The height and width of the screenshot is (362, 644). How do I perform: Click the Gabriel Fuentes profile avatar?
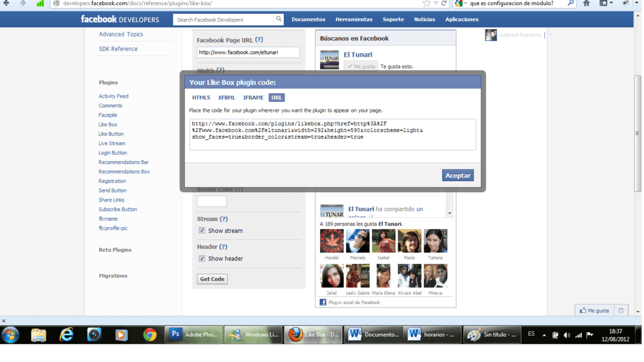[491, 35]
